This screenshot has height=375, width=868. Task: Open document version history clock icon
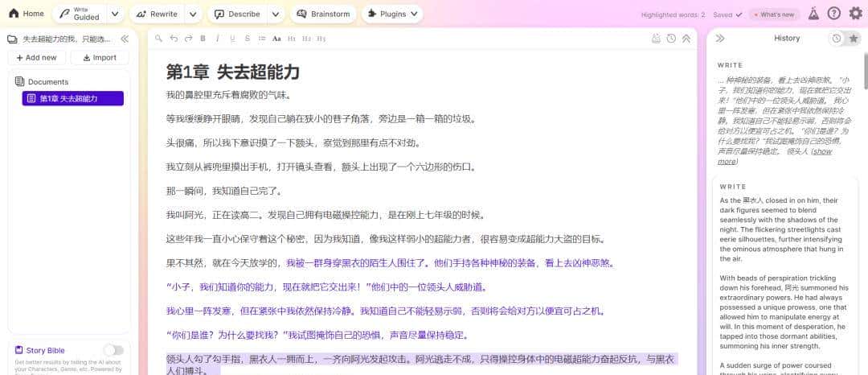pos(671,38)
